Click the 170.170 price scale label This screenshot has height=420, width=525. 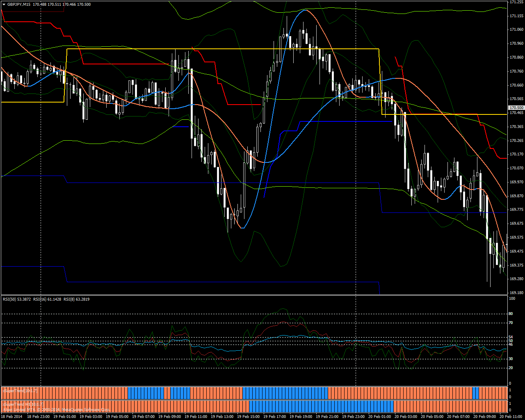point(516,154)
